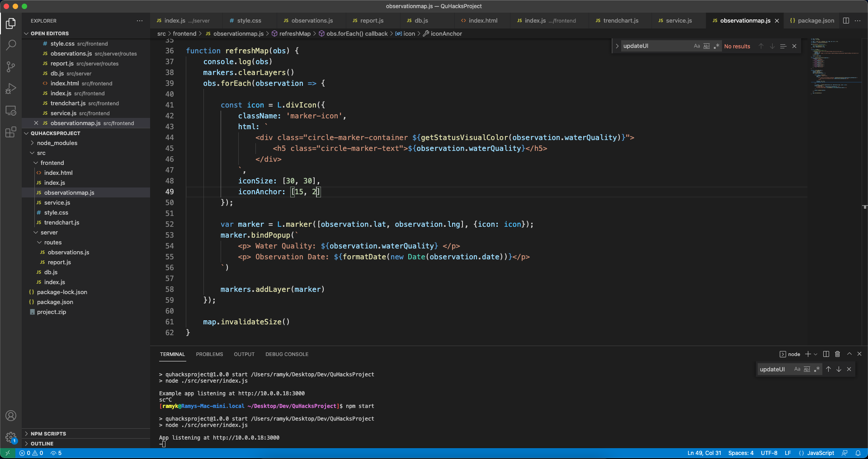Open the Manage settings gear
The height and width of the screenshot is (459, 868).
[11, 437]
